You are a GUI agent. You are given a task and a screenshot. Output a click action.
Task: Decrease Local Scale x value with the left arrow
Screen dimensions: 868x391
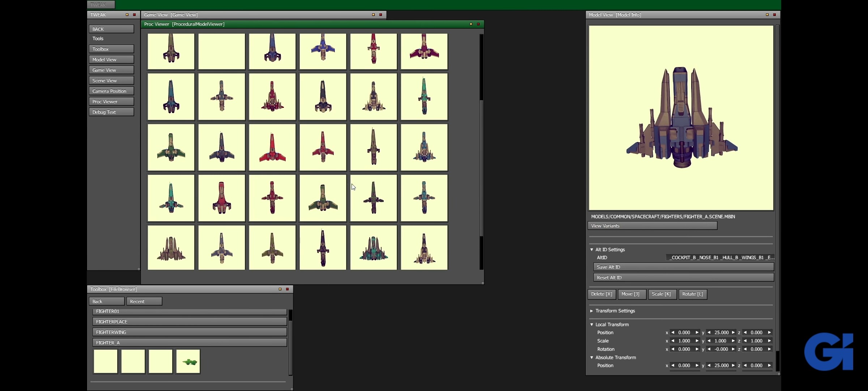pos(673,341)
